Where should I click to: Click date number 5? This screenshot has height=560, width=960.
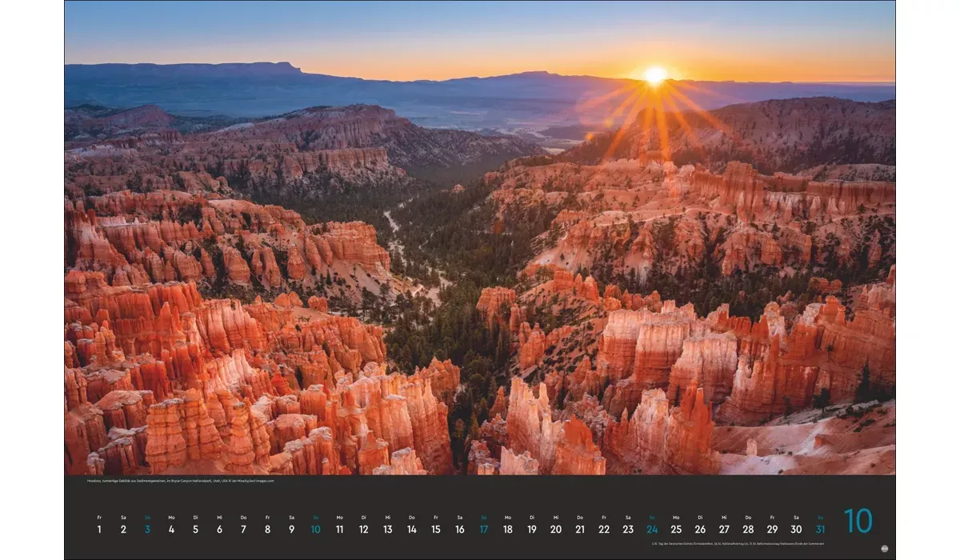point(195,530)
